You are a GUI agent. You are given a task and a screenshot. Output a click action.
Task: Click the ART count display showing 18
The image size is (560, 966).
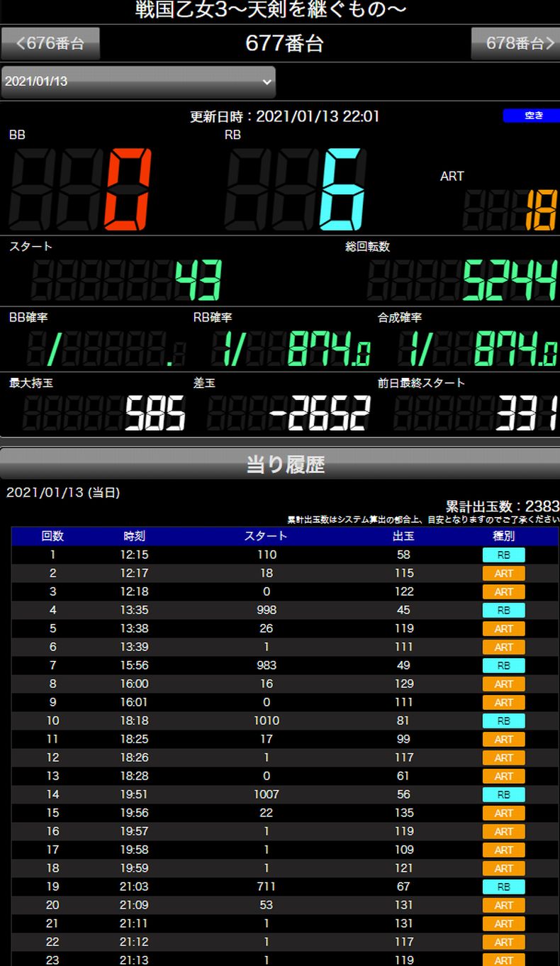click(x=510, y=211)
